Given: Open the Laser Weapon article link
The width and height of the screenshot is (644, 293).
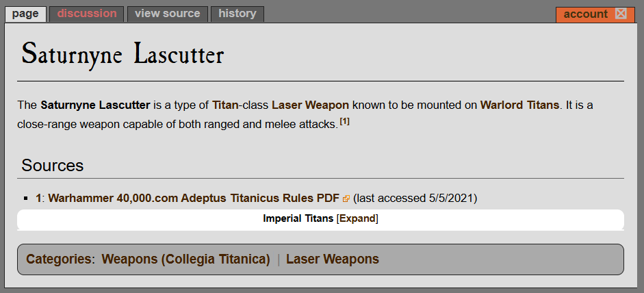Looking at the screenshot, I should [x=310, y=105].
